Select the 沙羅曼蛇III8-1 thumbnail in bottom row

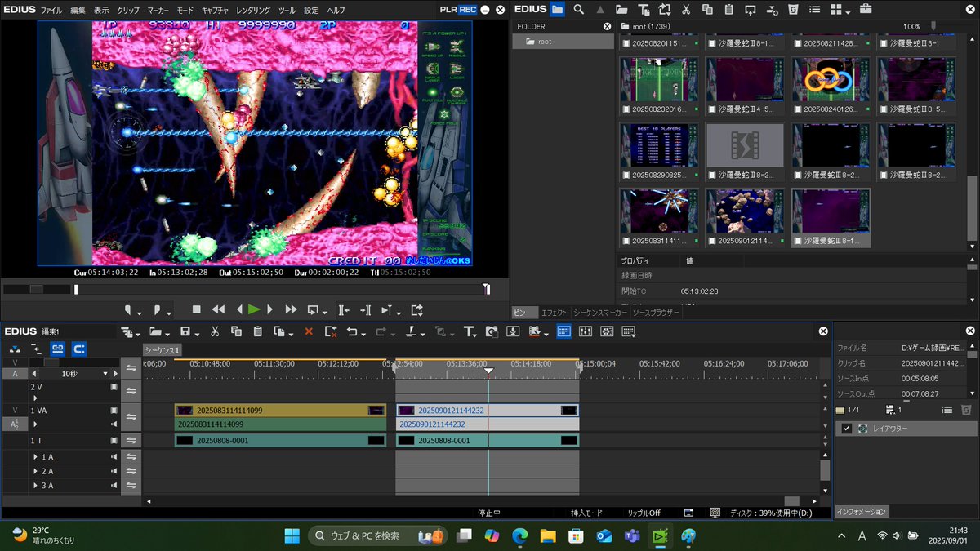pos(831,218)
